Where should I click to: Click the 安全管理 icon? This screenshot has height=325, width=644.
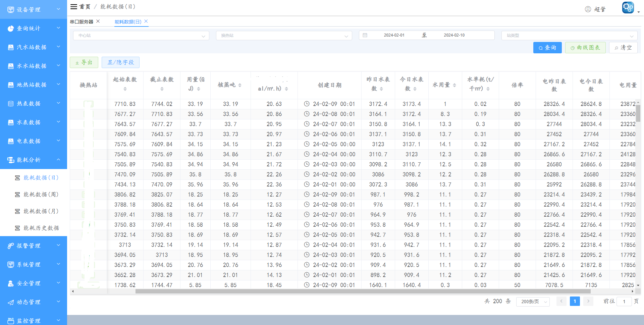[x=11, y=283]
